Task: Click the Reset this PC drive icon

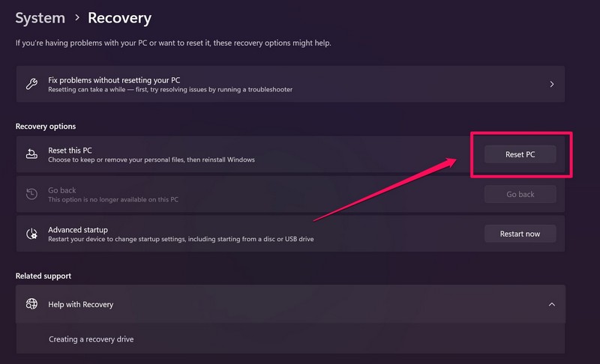Action: pos(31,154)
